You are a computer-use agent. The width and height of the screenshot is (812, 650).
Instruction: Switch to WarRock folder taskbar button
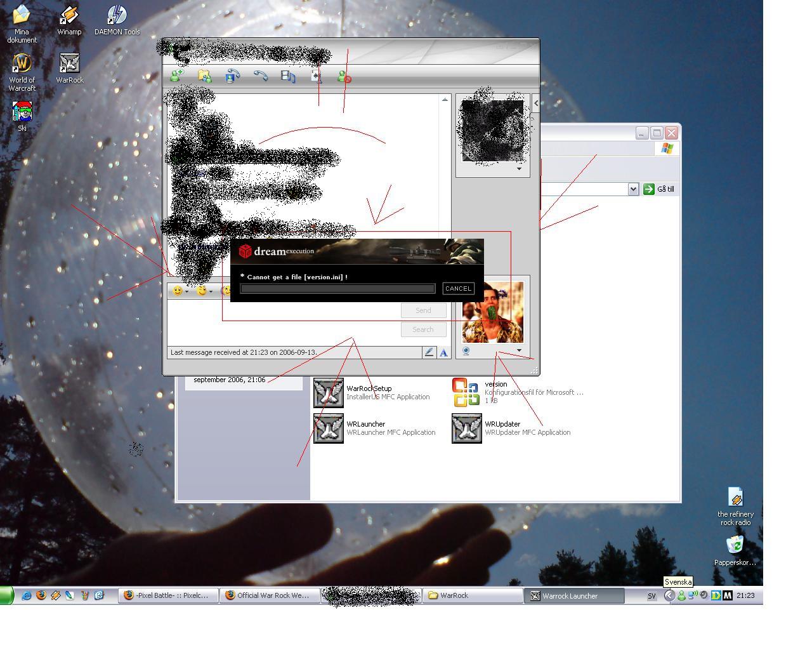coord(472,595)
